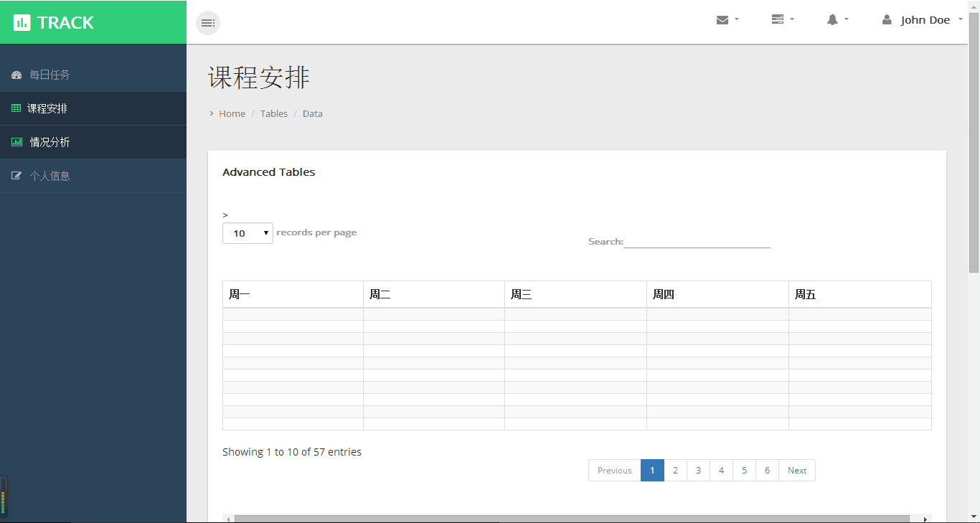Click the horizontal scrollbar thumb under the table
Image resolution: width=980 pixels, height=523 pixels.
pos(572,519)
